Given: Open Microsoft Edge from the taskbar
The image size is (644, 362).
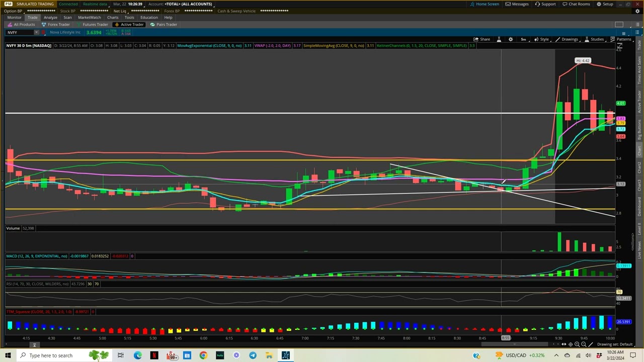Looking at the screenshot, I should coord(137,355).
